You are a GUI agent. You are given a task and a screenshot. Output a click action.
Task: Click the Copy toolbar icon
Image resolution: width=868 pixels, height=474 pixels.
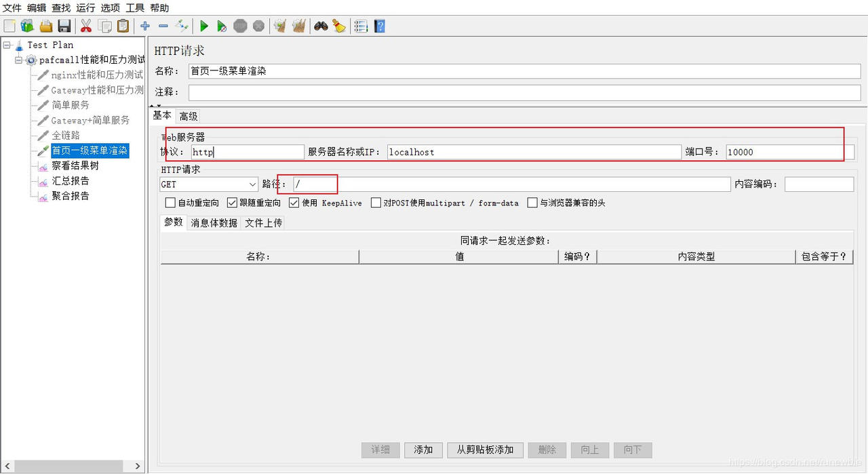click(x=105, y=26)
